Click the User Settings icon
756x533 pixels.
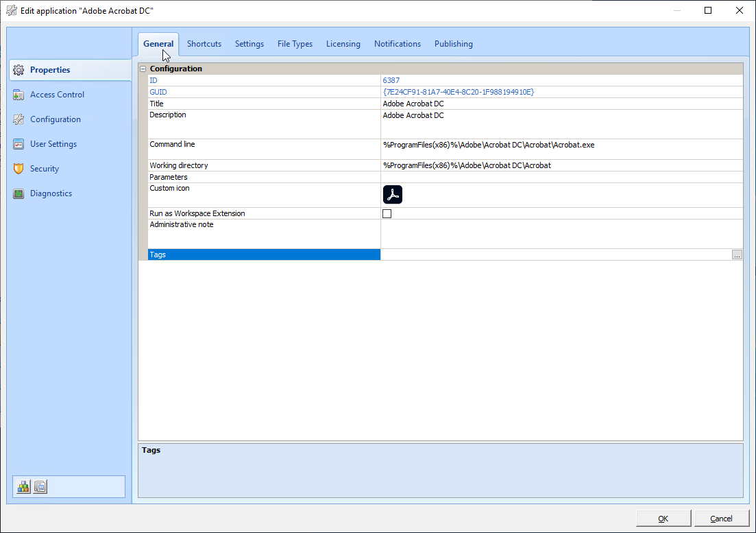click(x=19, y=144)
